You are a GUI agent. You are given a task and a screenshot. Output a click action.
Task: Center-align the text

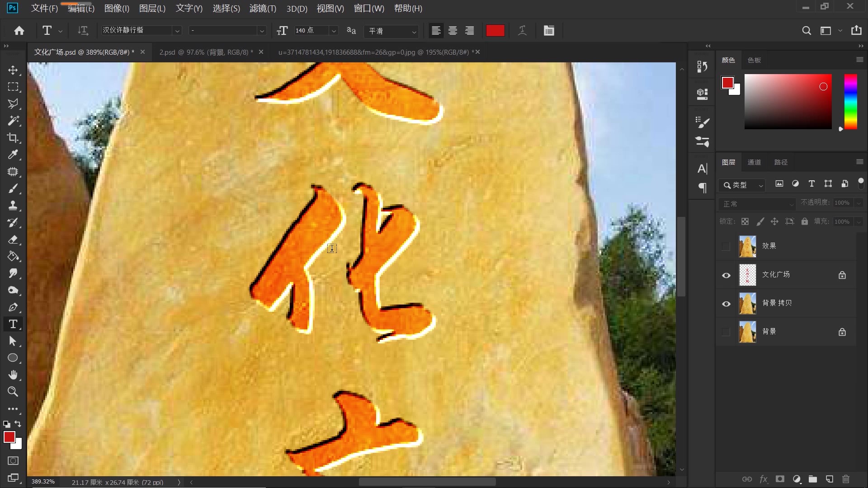(x=453, y=30)
